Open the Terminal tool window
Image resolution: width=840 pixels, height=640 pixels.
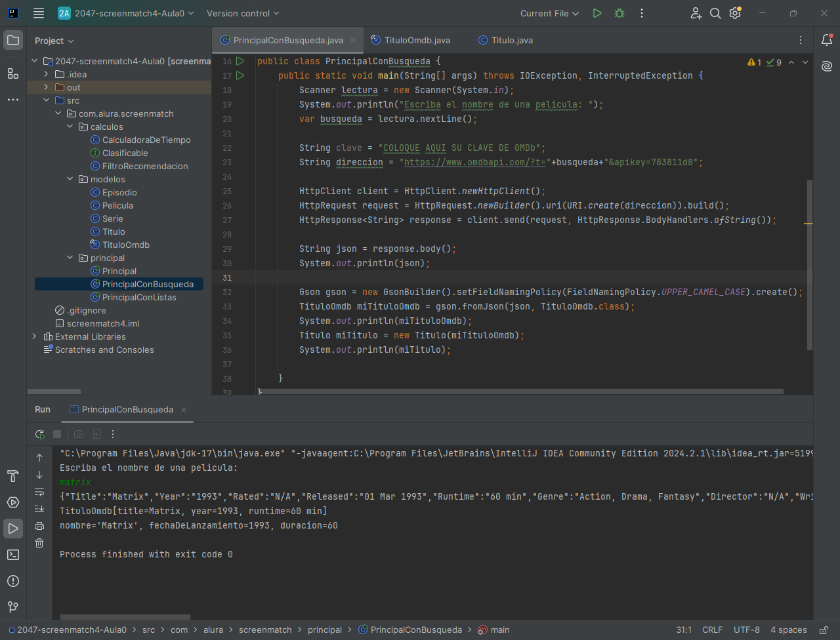click(13, 555)
